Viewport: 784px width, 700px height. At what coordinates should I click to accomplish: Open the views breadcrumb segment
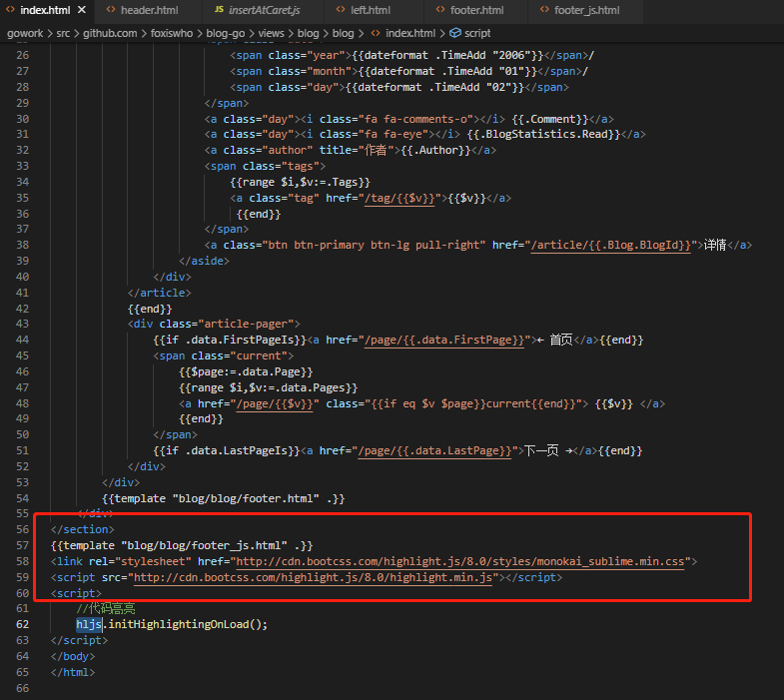tap(271, 33)
